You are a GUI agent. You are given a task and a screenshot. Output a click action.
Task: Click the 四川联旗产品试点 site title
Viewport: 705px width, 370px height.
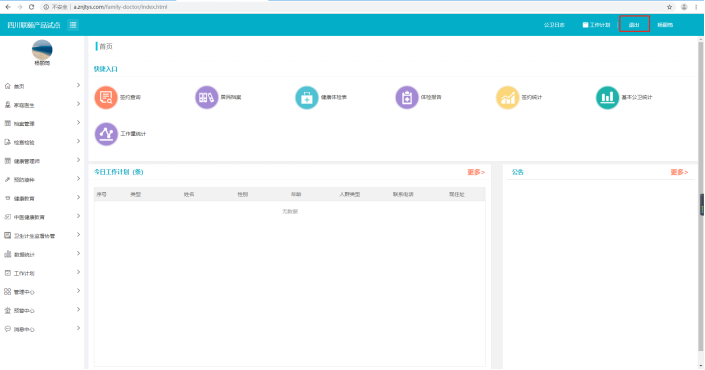click(x=34, y=25)
